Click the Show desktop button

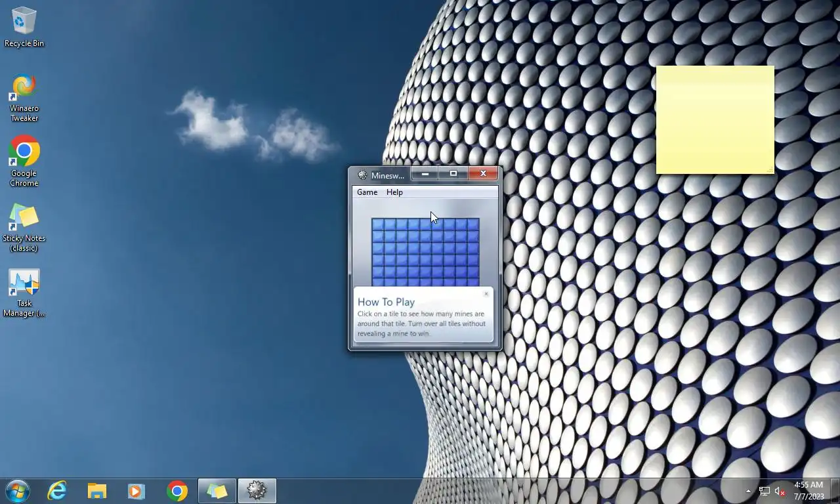pos(835,491)
